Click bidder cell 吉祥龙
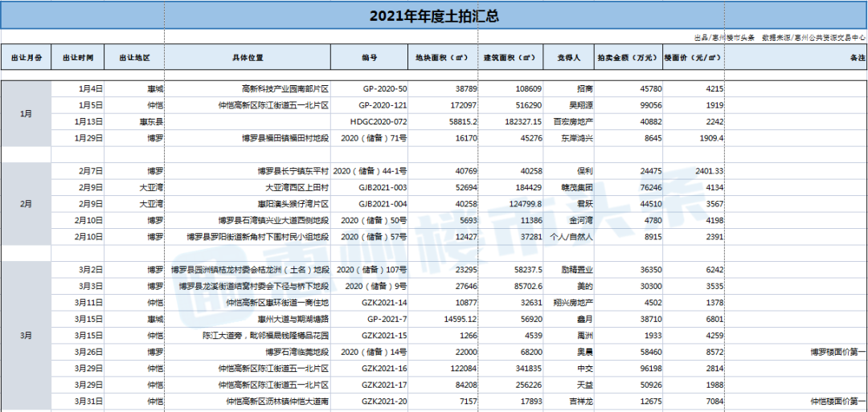The image size is (868, 412). click(x=570, y=402)
